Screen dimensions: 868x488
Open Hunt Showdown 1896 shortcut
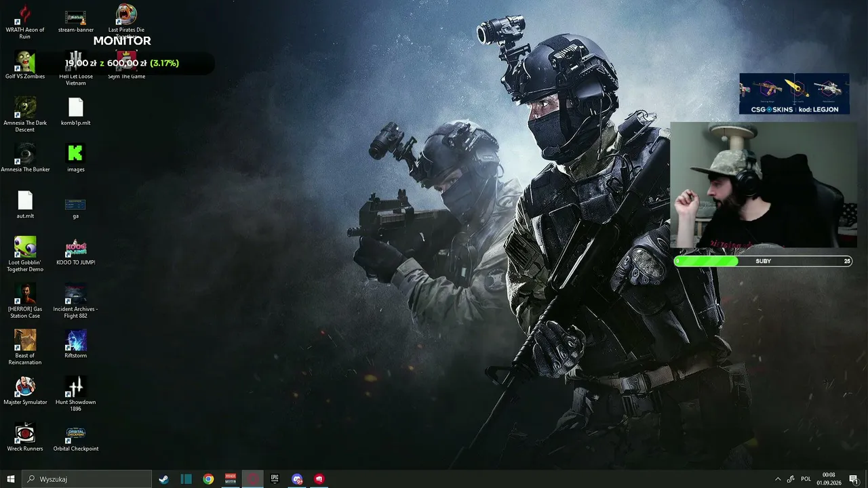75,394
